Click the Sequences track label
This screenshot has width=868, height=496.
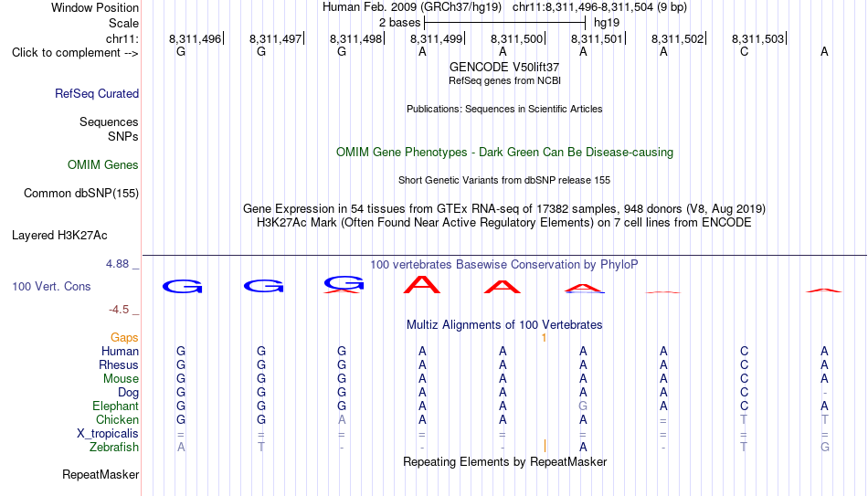tap(109, 121)
